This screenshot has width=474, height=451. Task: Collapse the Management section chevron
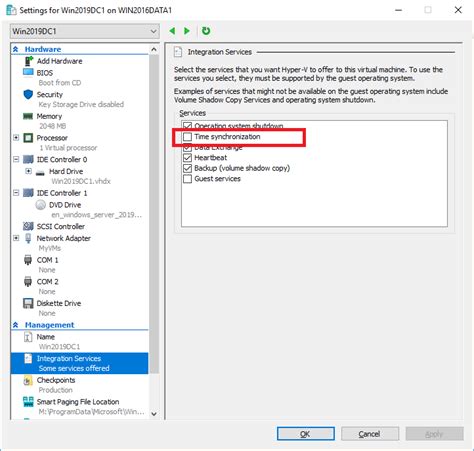(16, 325)
